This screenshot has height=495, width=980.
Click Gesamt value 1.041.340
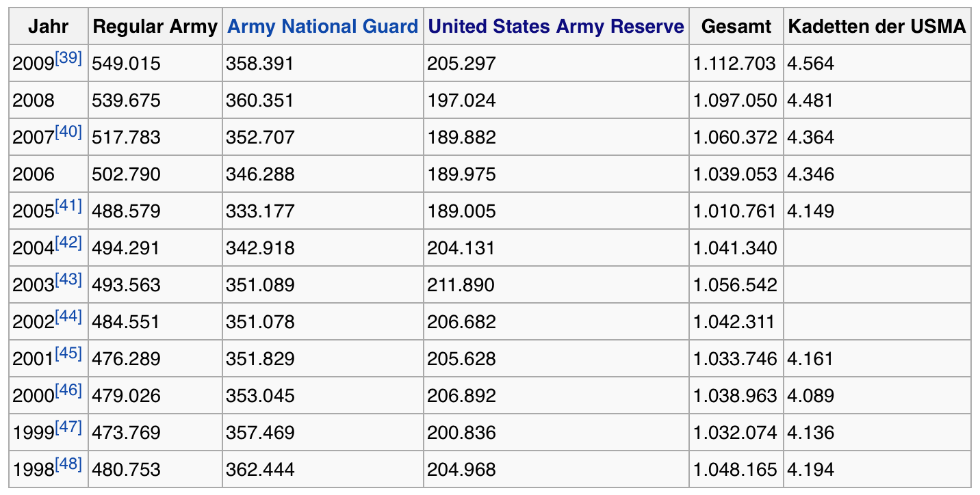(x=735, y=248)
